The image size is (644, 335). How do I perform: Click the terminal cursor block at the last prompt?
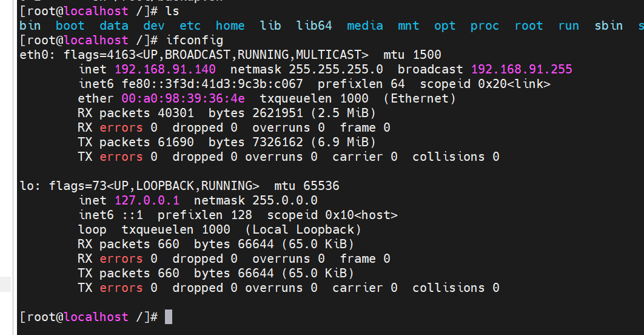pyautogui.click(x=169, y=317)
